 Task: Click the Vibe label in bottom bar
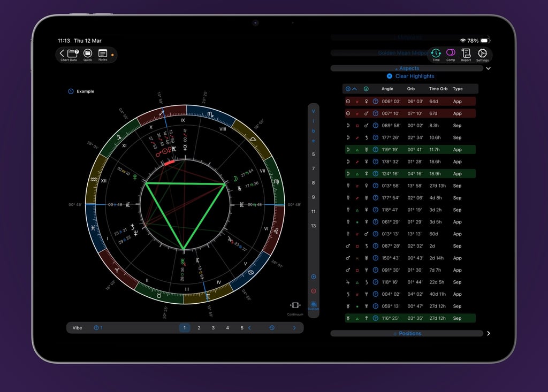coord(77,328)
